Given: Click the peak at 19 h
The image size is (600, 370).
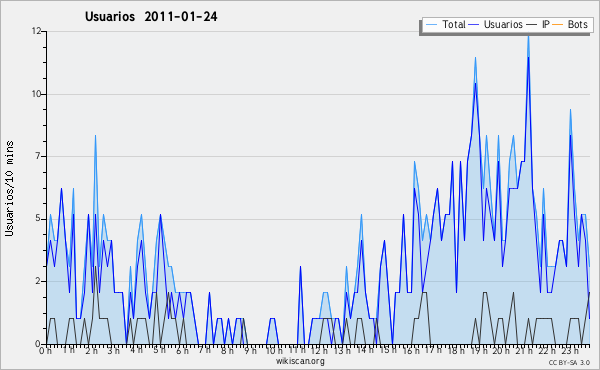Looking at the screenshot, I should coord(475,58).
